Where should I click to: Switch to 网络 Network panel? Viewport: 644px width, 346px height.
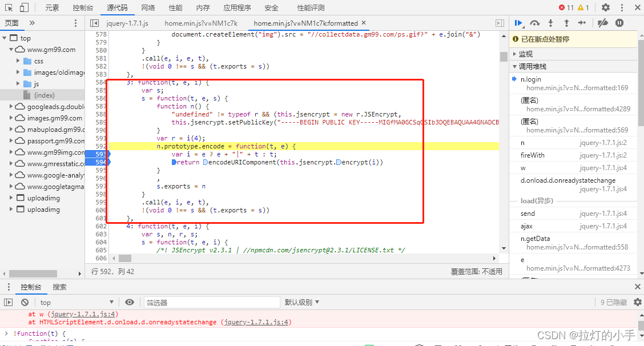[x=148, y=8]
